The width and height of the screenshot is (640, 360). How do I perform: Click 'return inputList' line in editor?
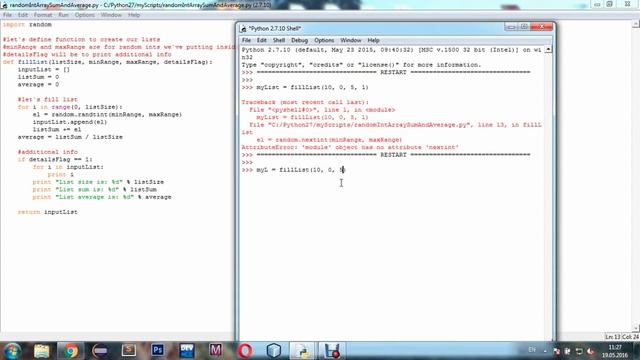[48, 212]
